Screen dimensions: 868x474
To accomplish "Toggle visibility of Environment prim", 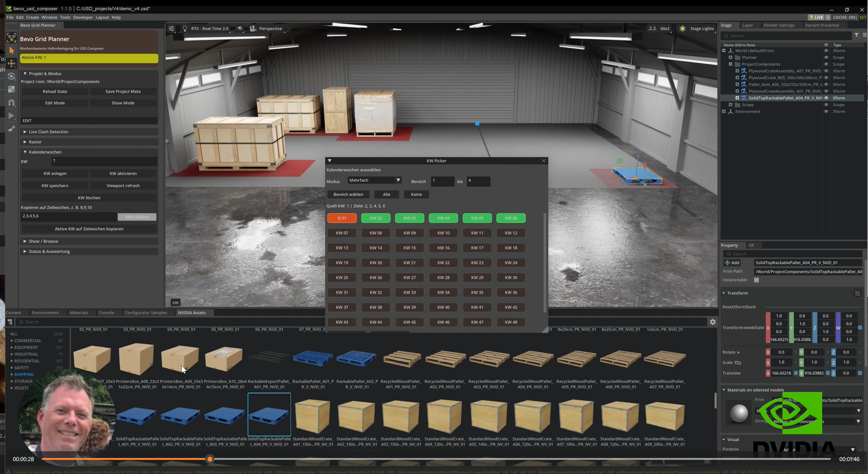I will [826, 112].
